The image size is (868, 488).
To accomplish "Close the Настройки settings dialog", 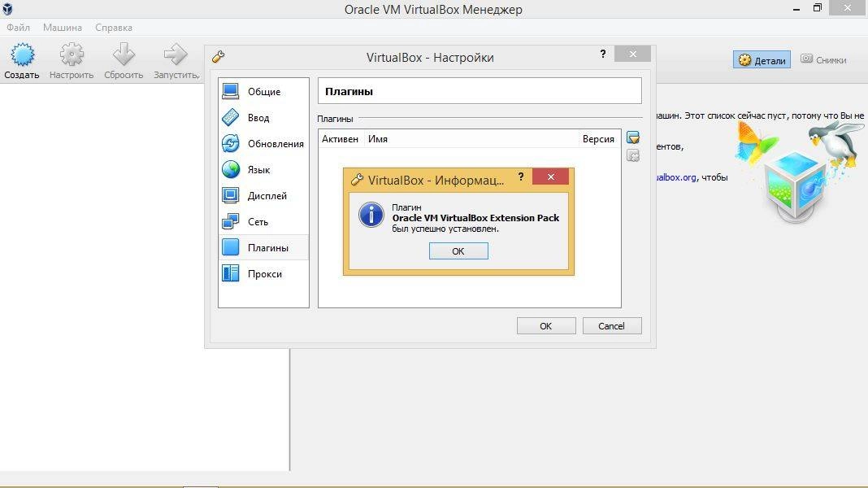I will pos(633,54).
